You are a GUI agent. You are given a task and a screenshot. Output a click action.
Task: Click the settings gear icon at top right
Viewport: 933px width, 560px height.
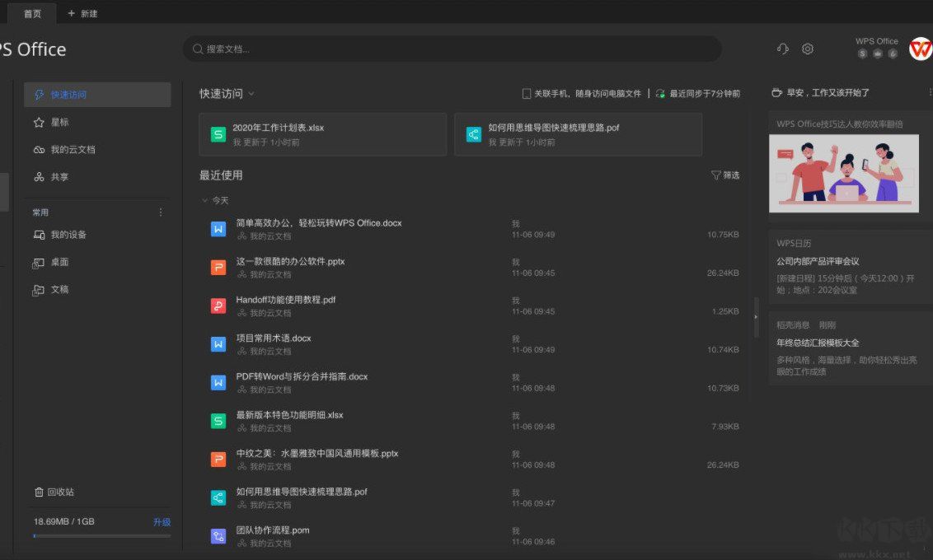click(x=807, y=49)
